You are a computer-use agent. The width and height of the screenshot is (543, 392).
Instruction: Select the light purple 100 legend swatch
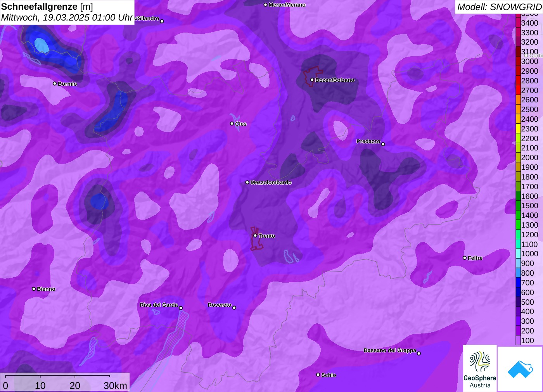point(518,340)
